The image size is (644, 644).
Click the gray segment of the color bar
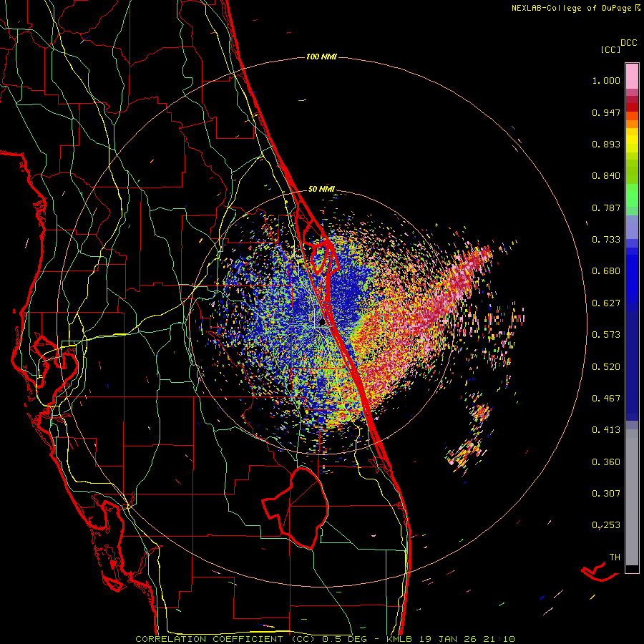632,497
